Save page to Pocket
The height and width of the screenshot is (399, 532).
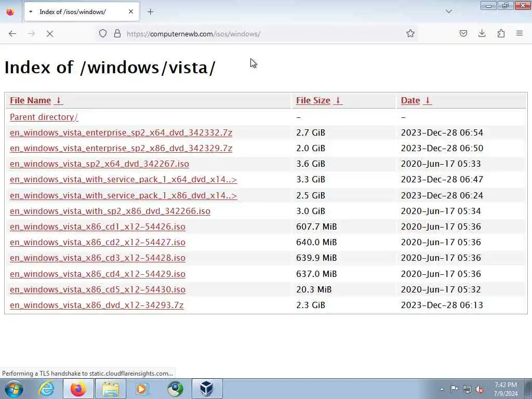click(463, 33)
